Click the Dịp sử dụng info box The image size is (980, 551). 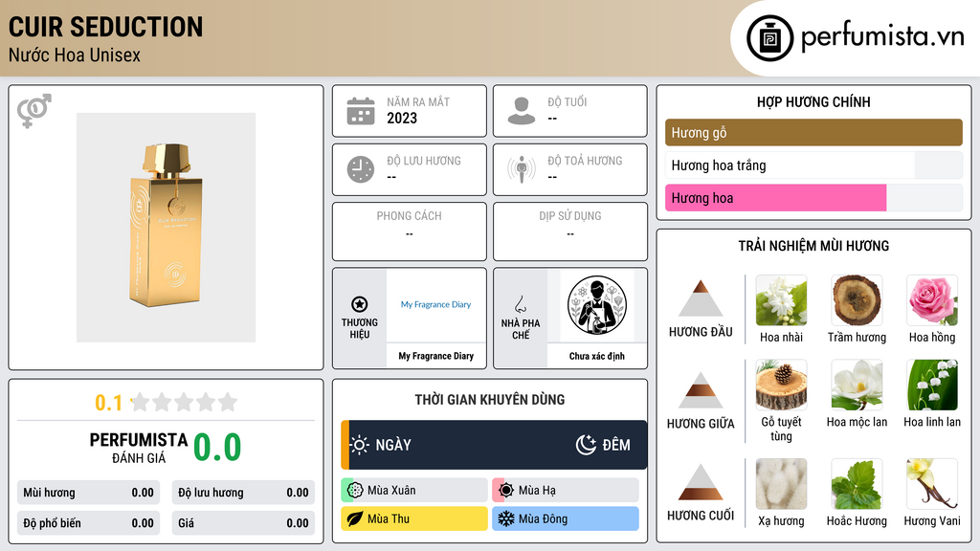570,231
